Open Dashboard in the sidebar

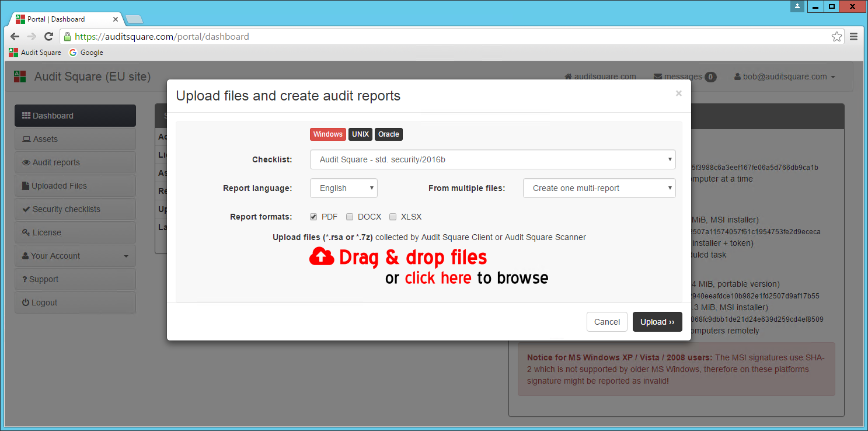pos(75,116)
